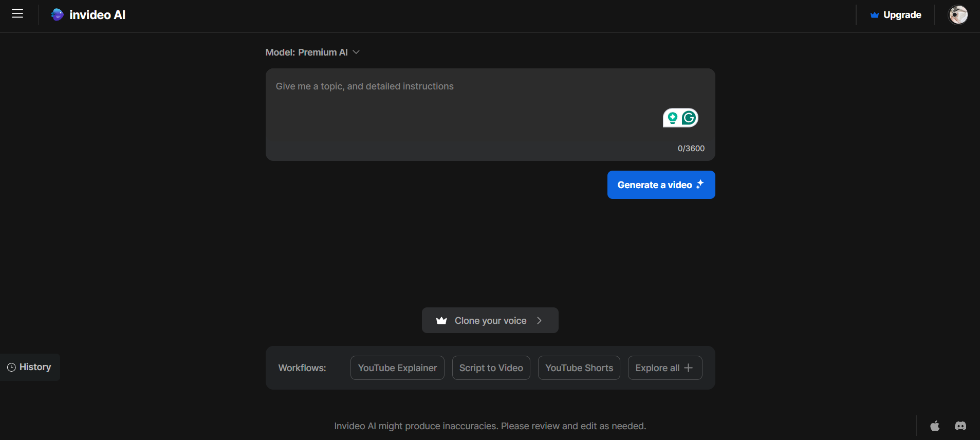Screen dimensions: 980x440
Task: Click the Workflows: label
Action: coord(302,368)
